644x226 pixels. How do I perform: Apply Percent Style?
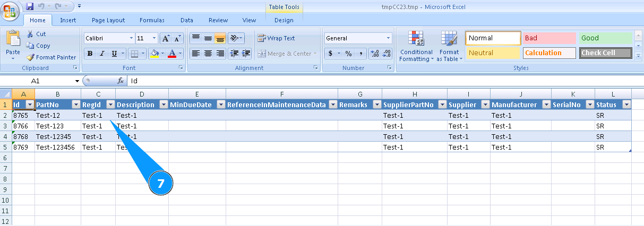(349, 54)
